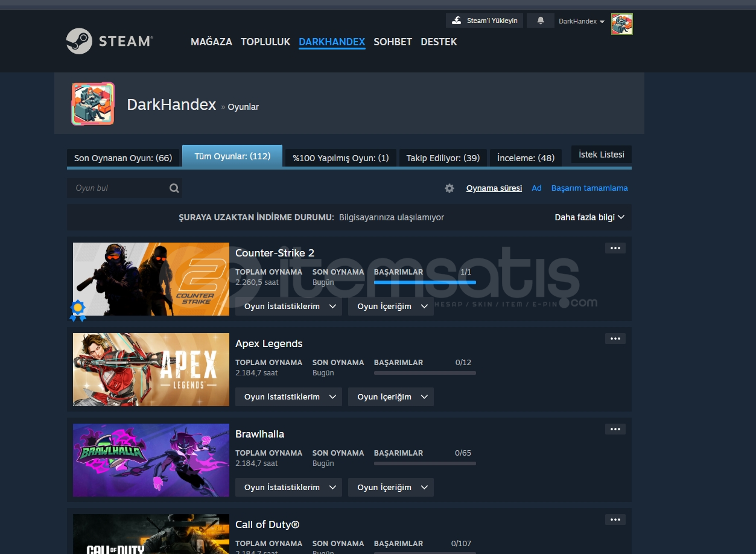Open the games list settings gear
This screenshot has width=756, height=554.
[449, 188]
